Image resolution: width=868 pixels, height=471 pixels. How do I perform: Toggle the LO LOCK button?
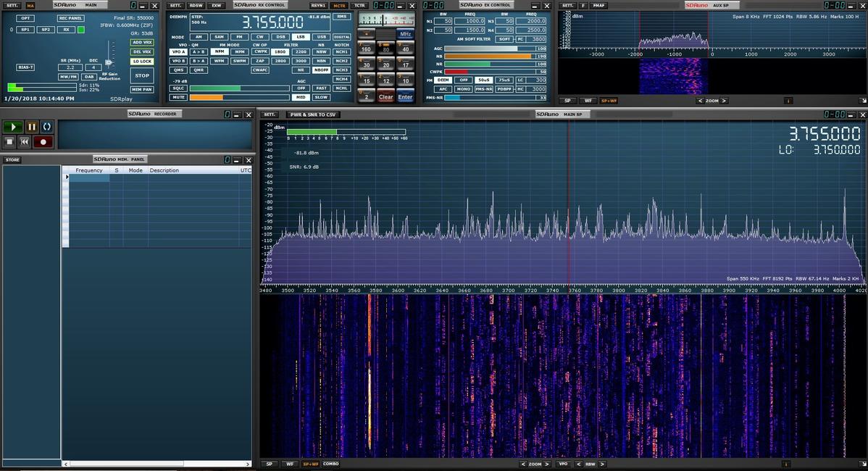(x=142, y=61)
